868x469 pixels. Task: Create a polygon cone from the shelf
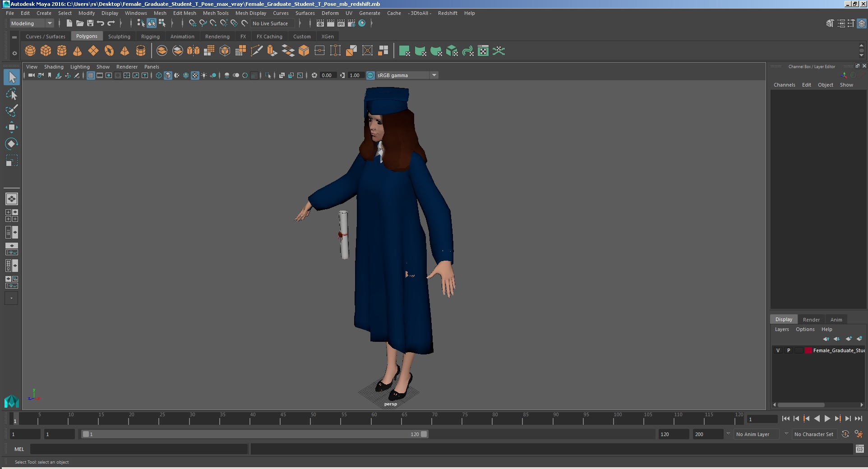point(78,51)
